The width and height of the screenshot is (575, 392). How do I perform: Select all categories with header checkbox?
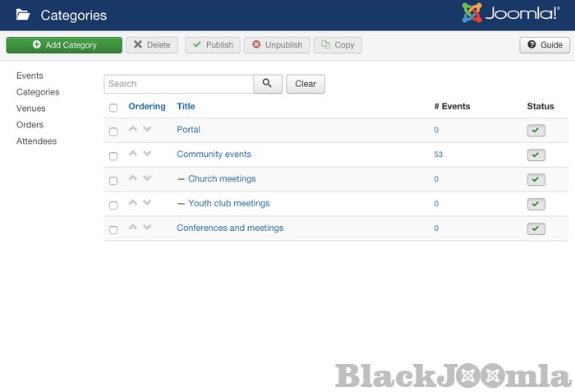click(113, 108)
